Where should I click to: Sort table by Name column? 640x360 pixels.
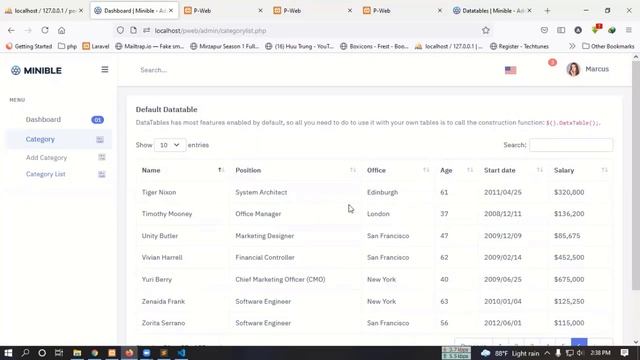(x=183, y=170)
